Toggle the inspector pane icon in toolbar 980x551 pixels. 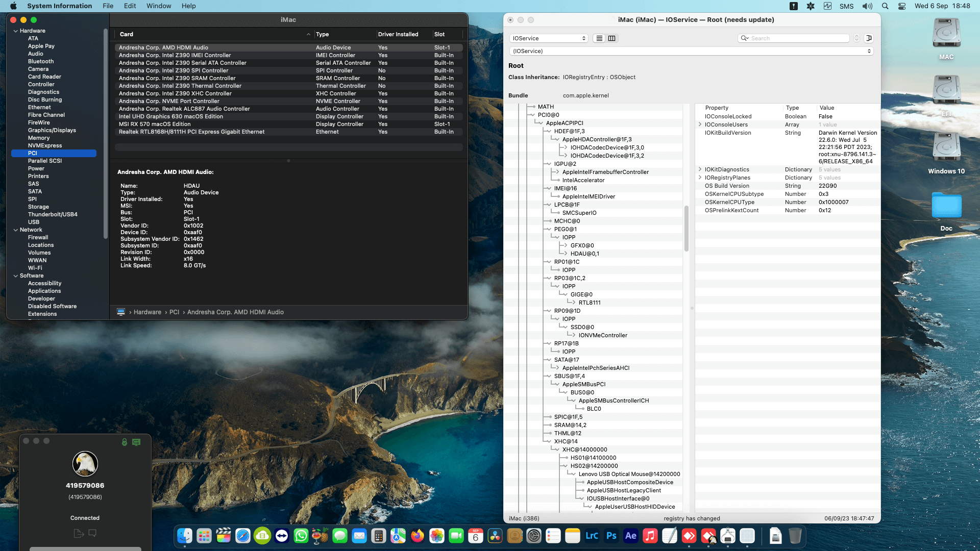[869, 38]
